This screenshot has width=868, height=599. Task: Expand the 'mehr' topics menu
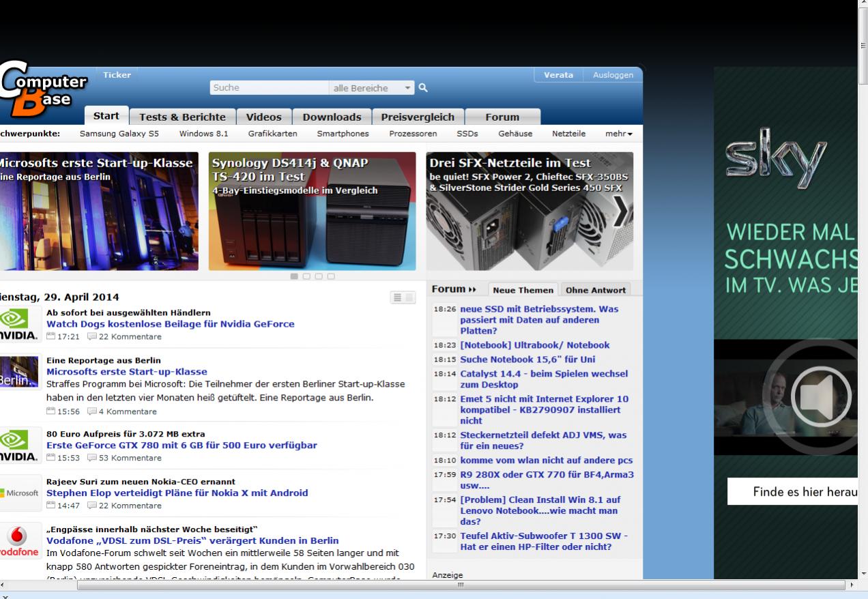click(619, 134)
